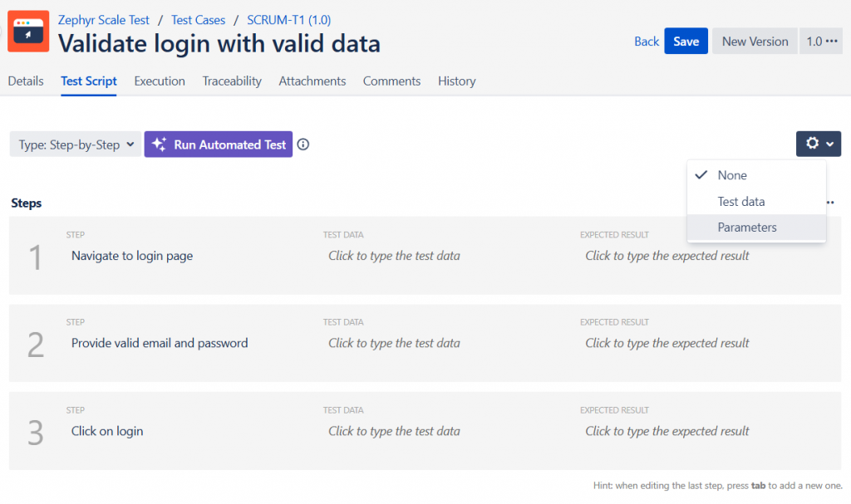Click the Back link

coord(647,42)
